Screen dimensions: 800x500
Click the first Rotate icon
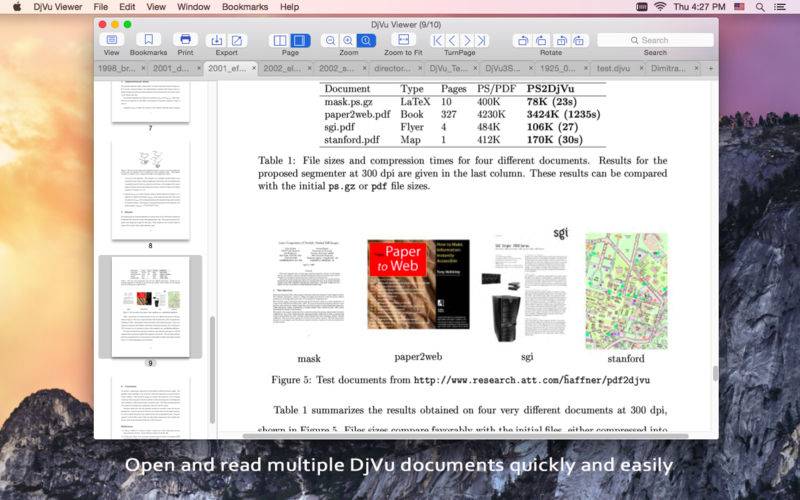522,40
